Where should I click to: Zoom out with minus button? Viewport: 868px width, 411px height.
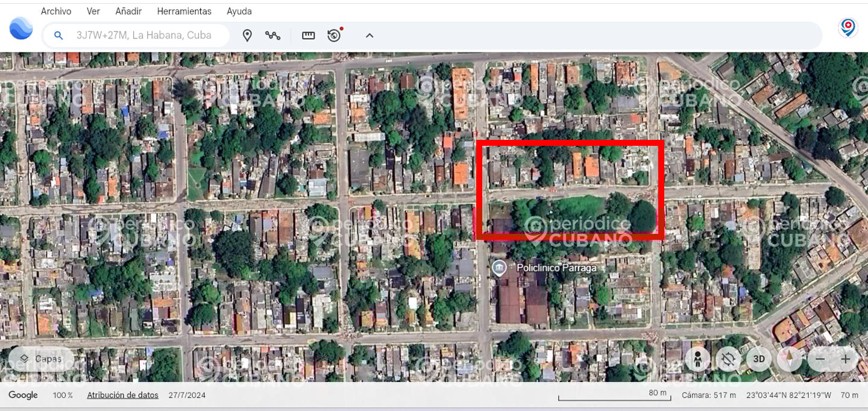pos(820,360)
